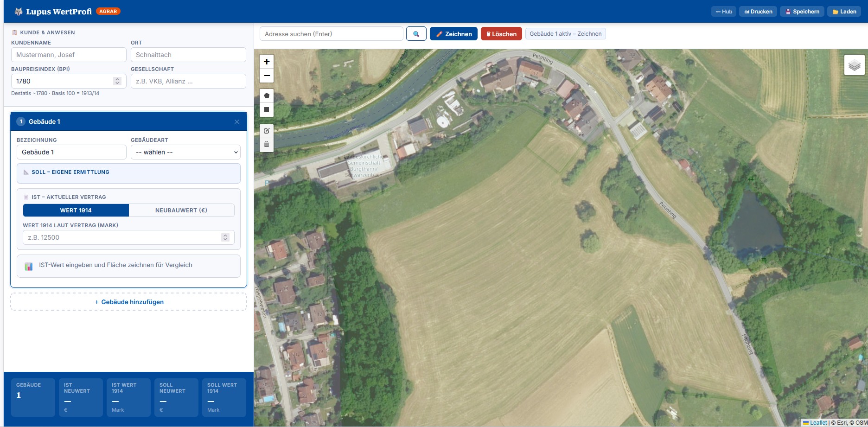Click the Drucken button in header

click(x=758, y=12)
